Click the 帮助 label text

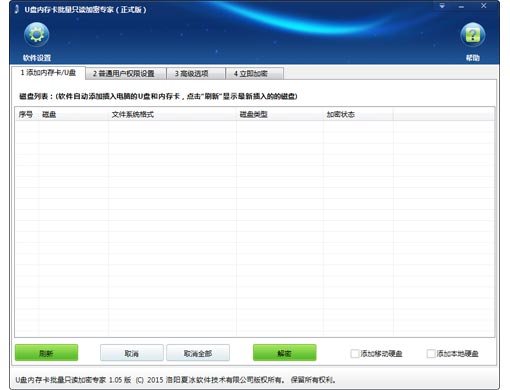[472, 58]
